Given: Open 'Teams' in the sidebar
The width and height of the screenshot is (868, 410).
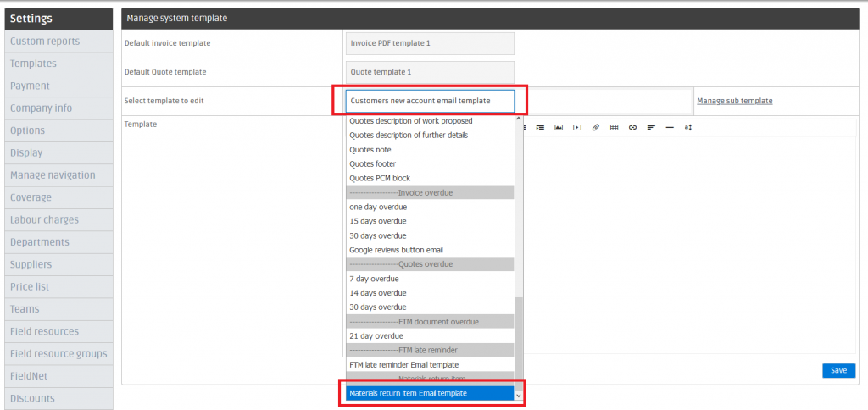Looking at the screenshot, I should coord(58,309).
